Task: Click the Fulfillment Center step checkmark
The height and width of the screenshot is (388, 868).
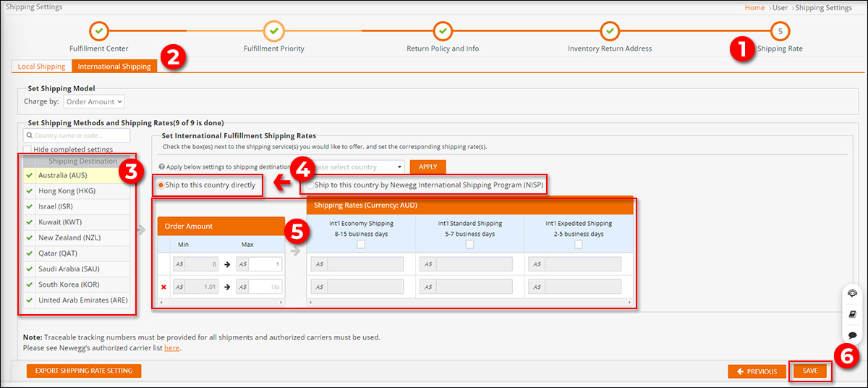Action: pyautogui.click(x=99, y=31)
